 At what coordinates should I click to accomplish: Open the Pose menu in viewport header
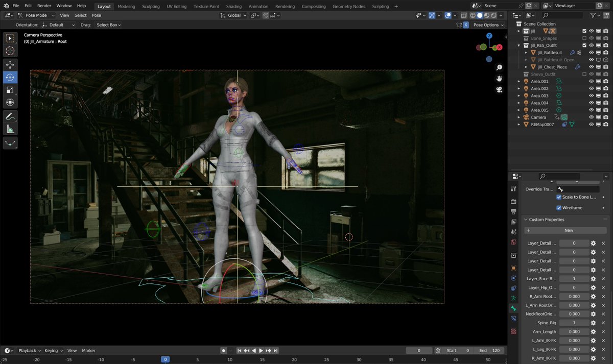[x=97, y=15]
